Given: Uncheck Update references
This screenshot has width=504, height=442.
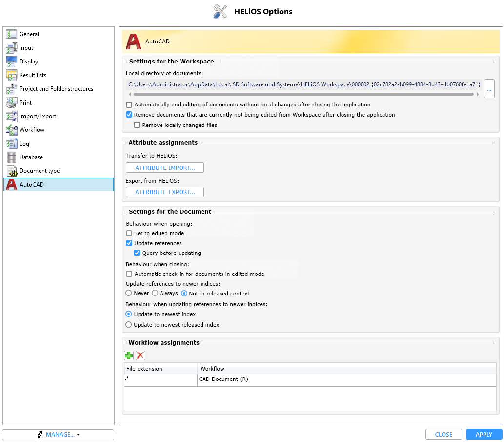Looking at the screenshot, I should 129,243.
